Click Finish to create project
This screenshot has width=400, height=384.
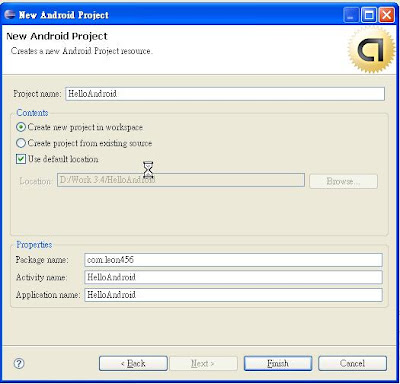[x=278, y=363]
